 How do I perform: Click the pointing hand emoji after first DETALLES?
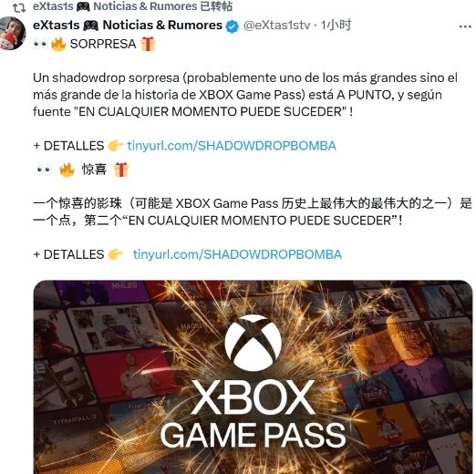pyautogui.click(x=115, y=146)
